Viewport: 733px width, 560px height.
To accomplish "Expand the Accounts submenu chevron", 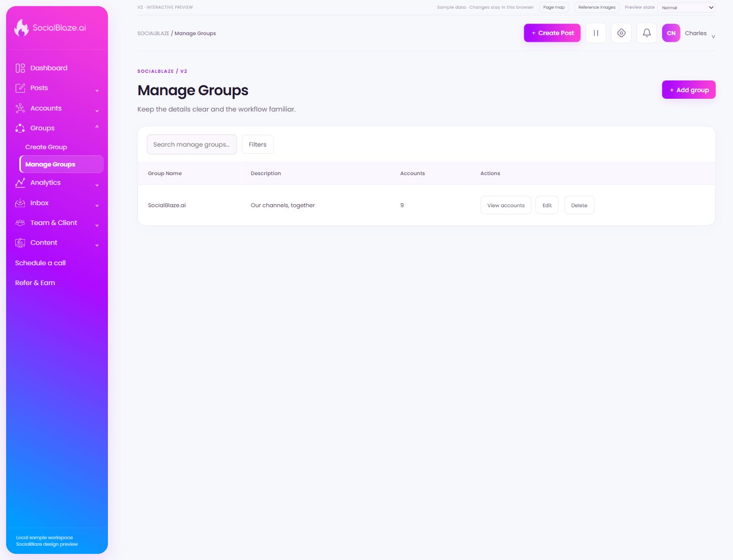I will pos(97,110).
